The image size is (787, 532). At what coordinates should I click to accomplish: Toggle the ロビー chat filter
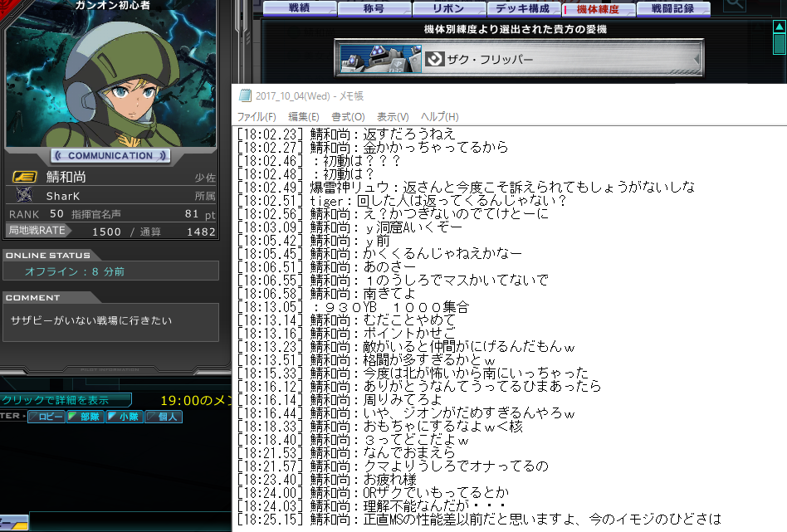coord(46,417)
